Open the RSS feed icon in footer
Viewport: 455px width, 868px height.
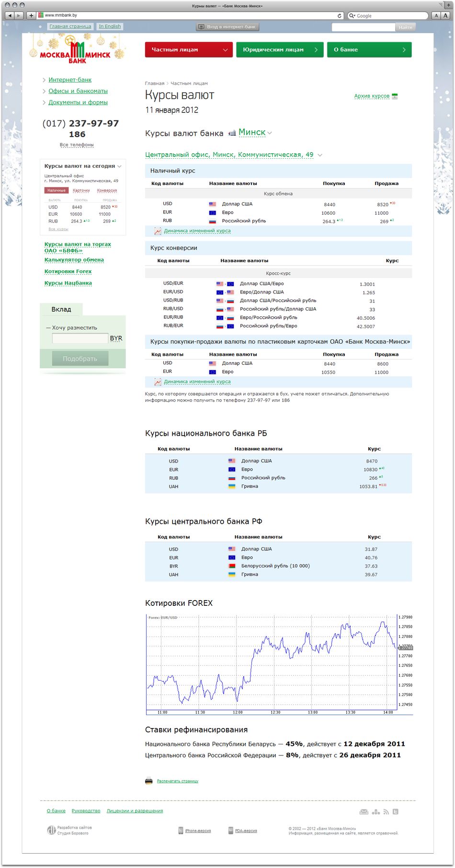click(x=386, y=811)
